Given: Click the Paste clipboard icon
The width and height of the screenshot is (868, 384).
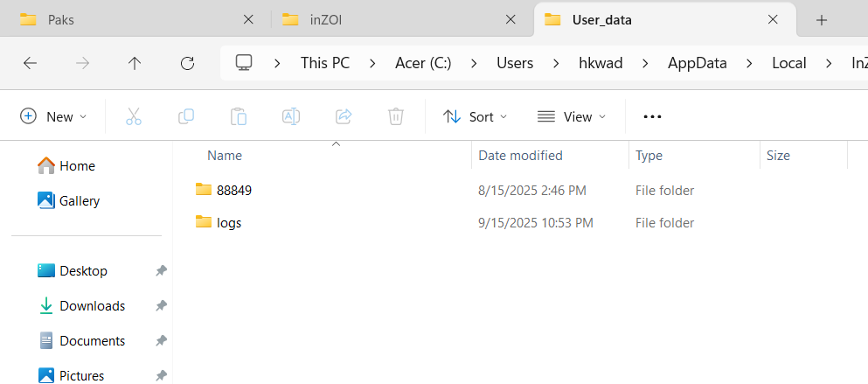Looking at the screenshot, I should point(239,116).
